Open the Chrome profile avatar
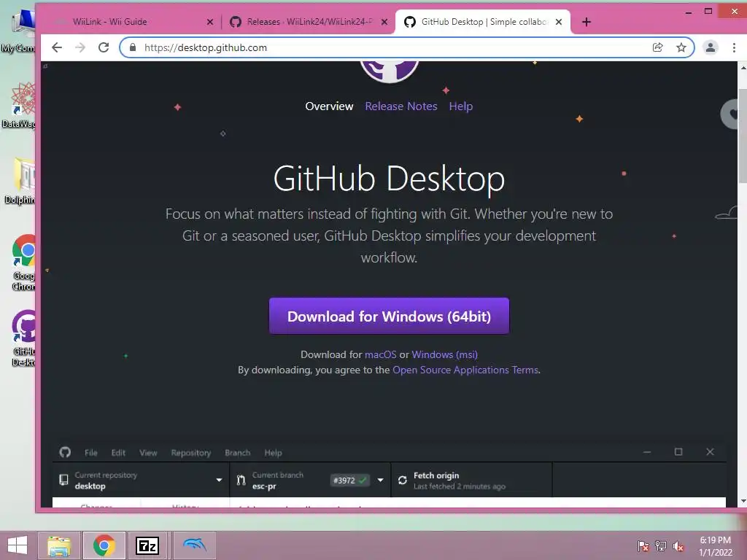747x560 pixels. [x=711, y=47]
